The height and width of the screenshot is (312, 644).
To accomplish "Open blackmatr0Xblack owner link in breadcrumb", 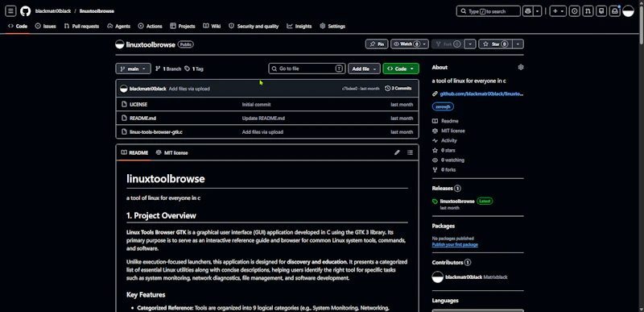I will (53, 11).
